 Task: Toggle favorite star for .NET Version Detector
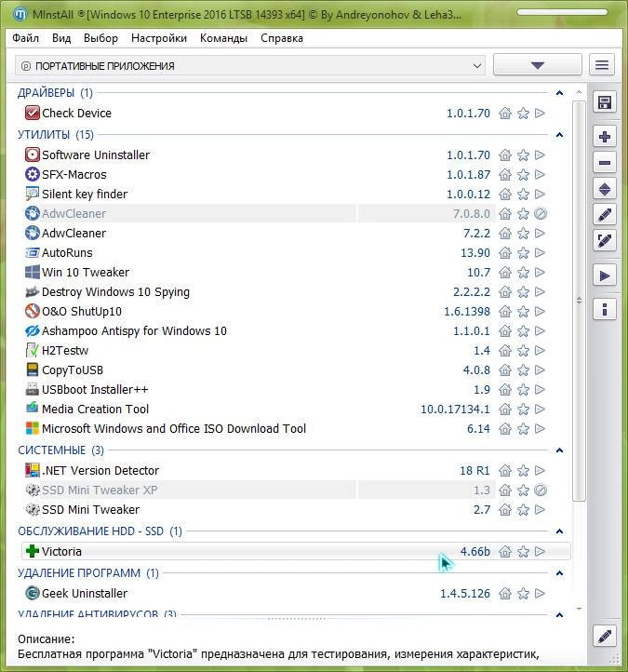[523, 471]
